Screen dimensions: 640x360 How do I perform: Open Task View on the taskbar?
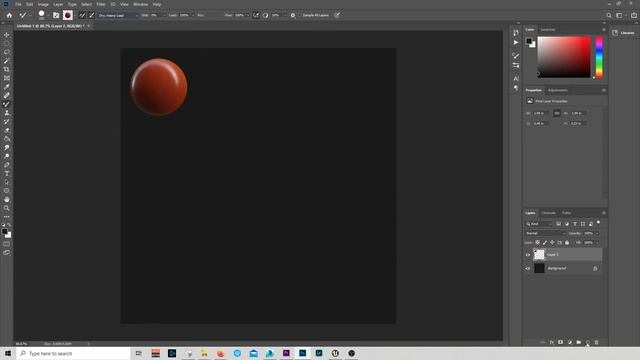click(x=138, y=353)
